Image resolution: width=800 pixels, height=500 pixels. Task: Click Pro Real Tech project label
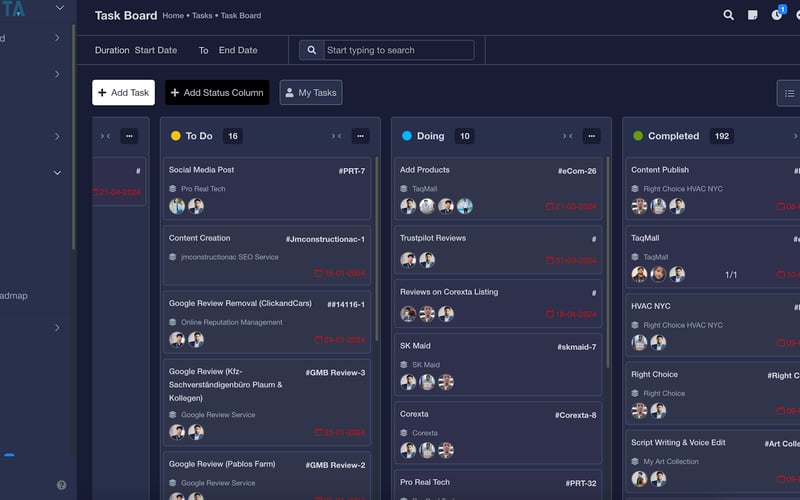(203, 189)
